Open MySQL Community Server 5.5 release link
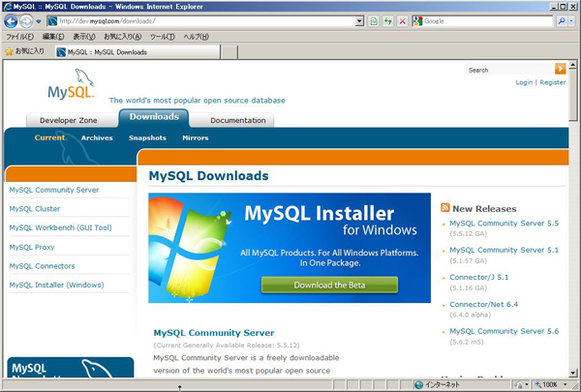The image size is (581, 392). pyautogui.click(x=504, y=223)
